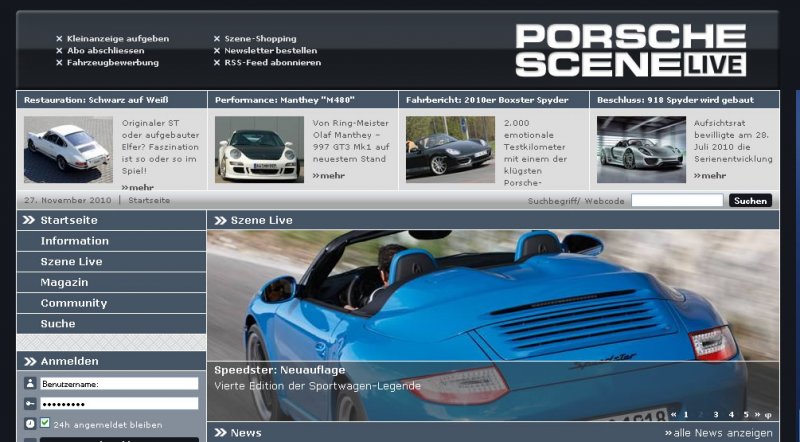Select slide 4 in the slideshow pager
This screenshot has height=442, width=800.
[731, 414]
